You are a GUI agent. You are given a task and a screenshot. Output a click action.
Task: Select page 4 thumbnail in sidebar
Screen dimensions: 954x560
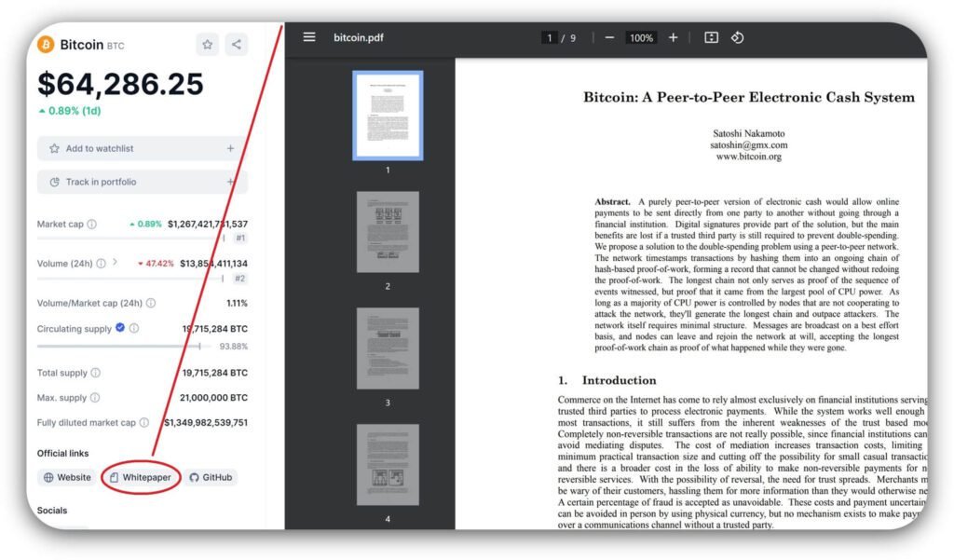[388, 464]
